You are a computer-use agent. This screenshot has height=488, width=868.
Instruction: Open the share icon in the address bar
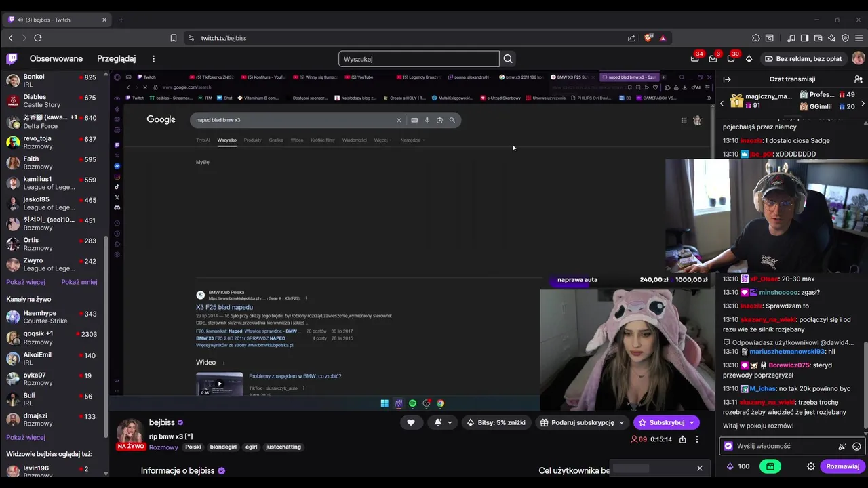click(632, 38)
